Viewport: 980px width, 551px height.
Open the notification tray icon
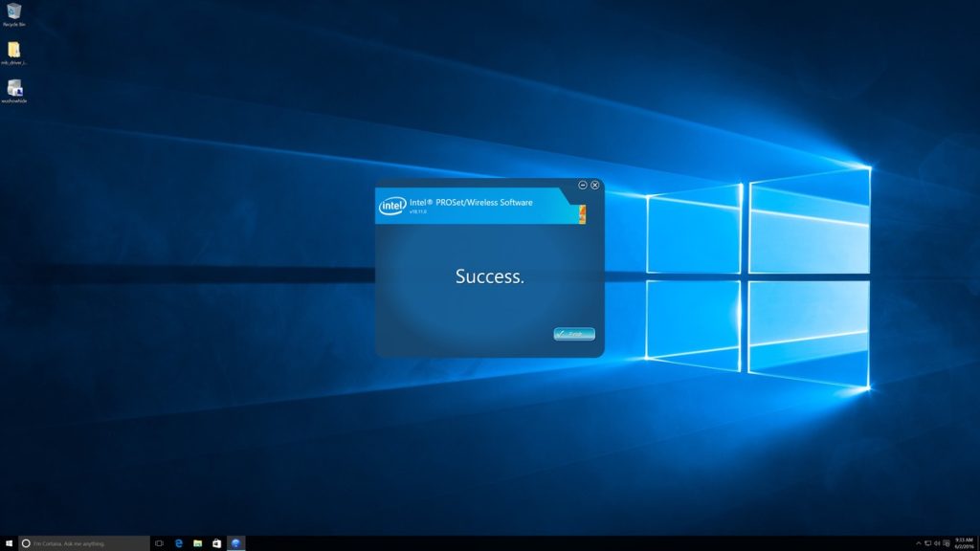(x=947, y=542)
